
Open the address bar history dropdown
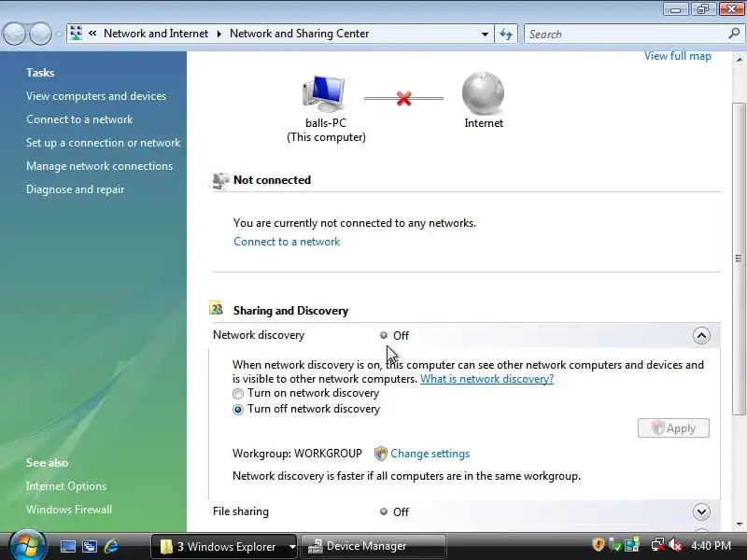tap(485, 34)
